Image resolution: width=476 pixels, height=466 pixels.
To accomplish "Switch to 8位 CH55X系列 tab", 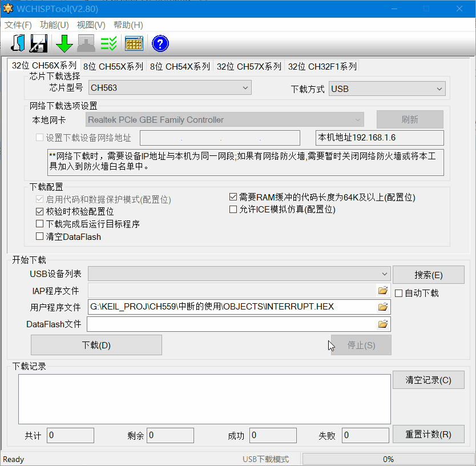I will [x=113, y=66].
